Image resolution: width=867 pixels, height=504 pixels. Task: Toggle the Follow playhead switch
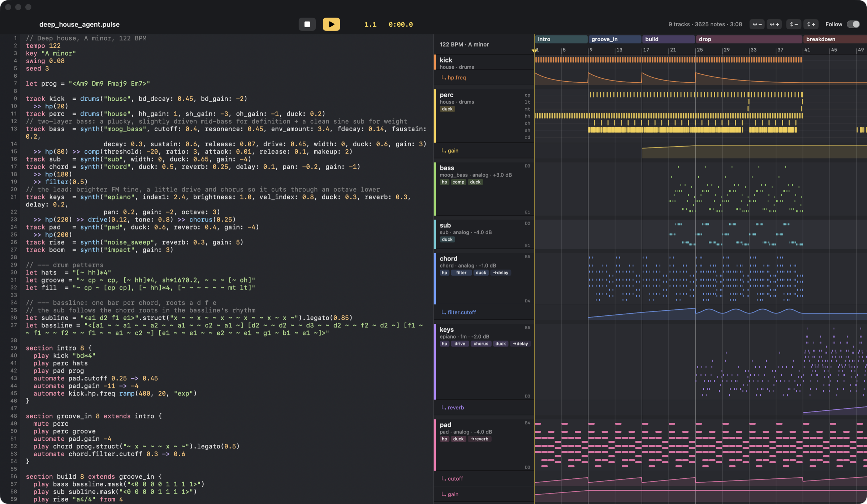pyautogui.click(x=853, y=24)
